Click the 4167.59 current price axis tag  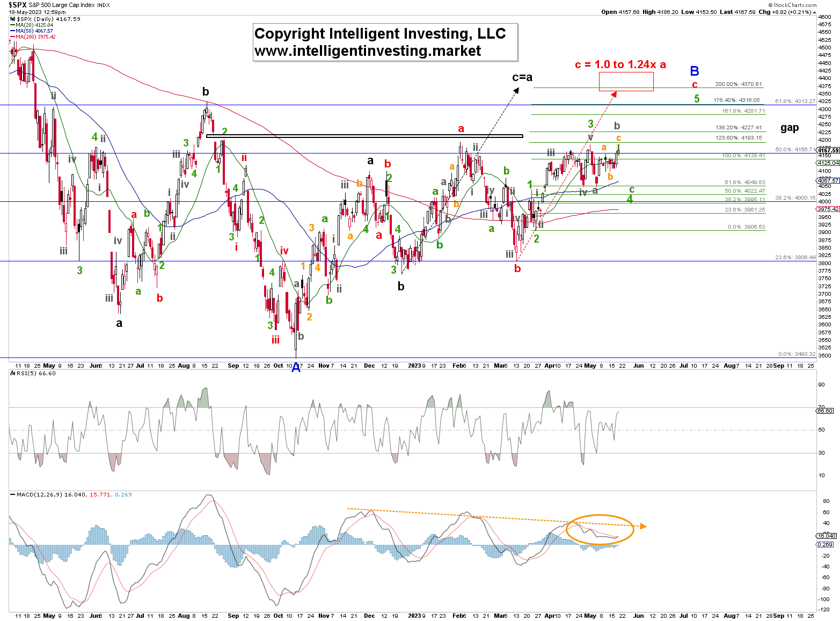pyautogui.click(x=827, y=150)
